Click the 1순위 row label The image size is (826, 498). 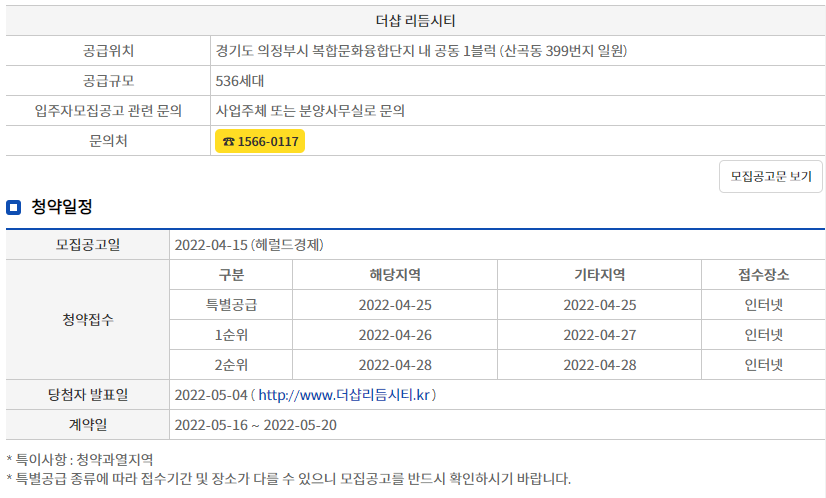[x=231, y=335]
